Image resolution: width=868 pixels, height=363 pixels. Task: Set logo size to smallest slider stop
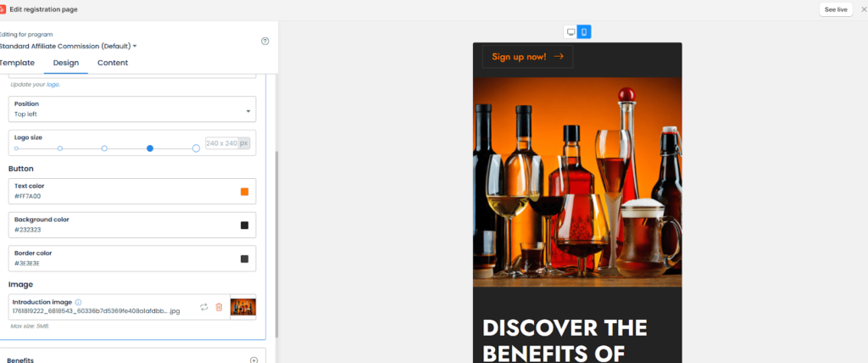(16, 148)
